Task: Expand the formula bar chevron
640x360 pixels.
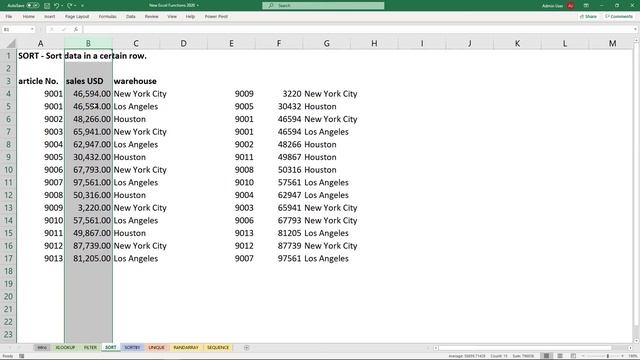Action: coord(635,29)
